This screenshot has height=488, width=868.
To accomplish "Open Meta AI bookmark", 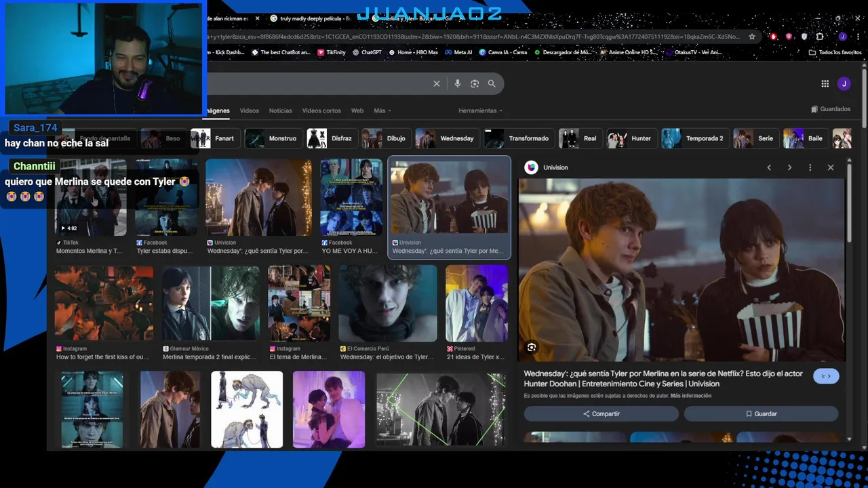I will (x=458, y=52).
